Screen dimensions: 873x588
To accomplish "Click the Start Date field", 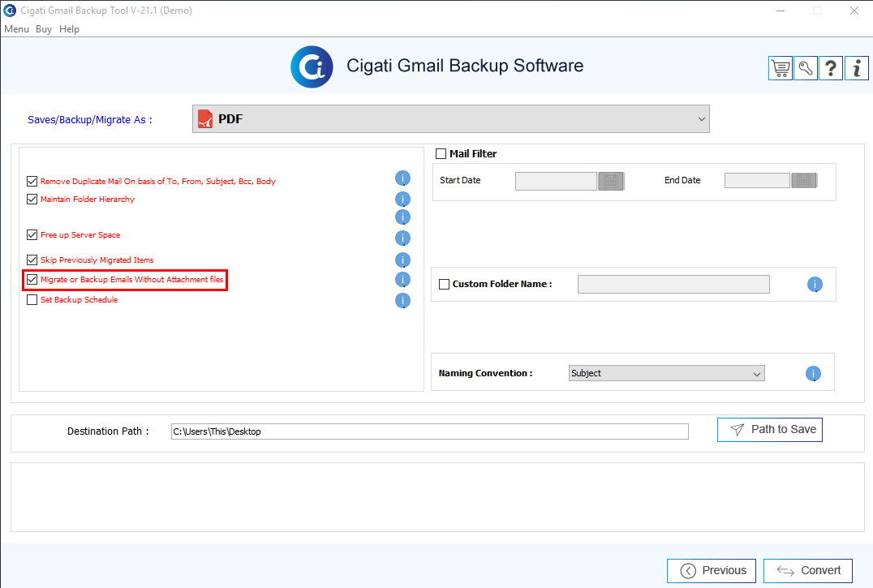I will pos(557,181).
